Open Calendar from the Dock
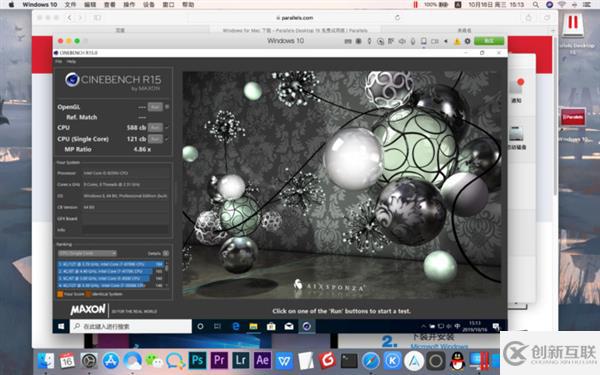 tap(67, 360)
